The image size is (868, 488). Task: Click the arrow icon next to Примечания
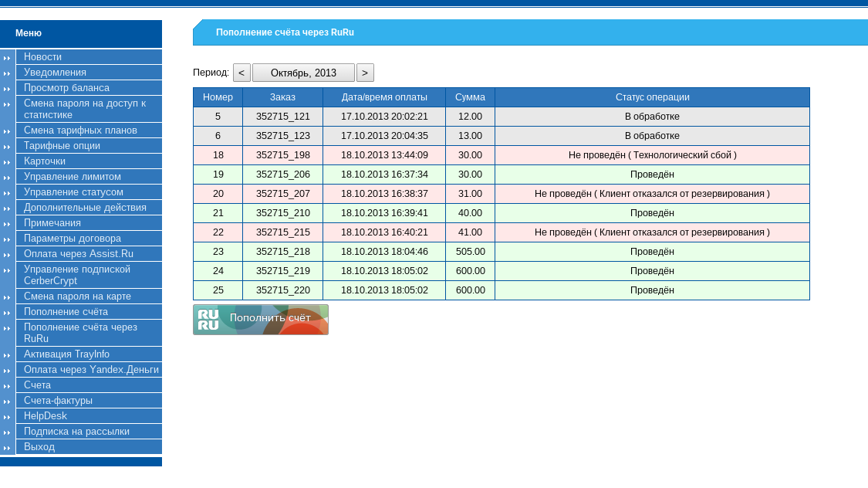click(7, 224)
